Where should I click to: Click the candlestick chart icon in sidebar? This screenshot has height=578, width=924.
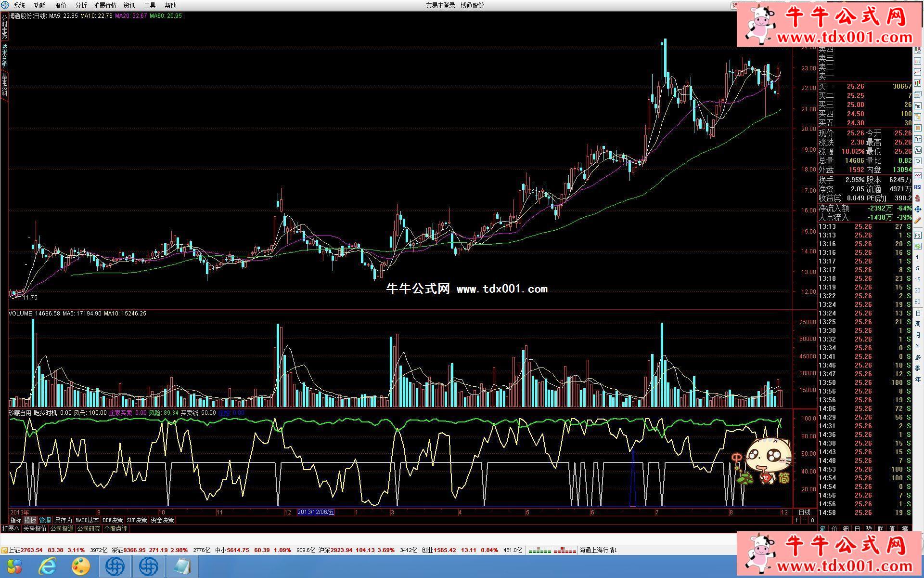click(x=918, y=83)
